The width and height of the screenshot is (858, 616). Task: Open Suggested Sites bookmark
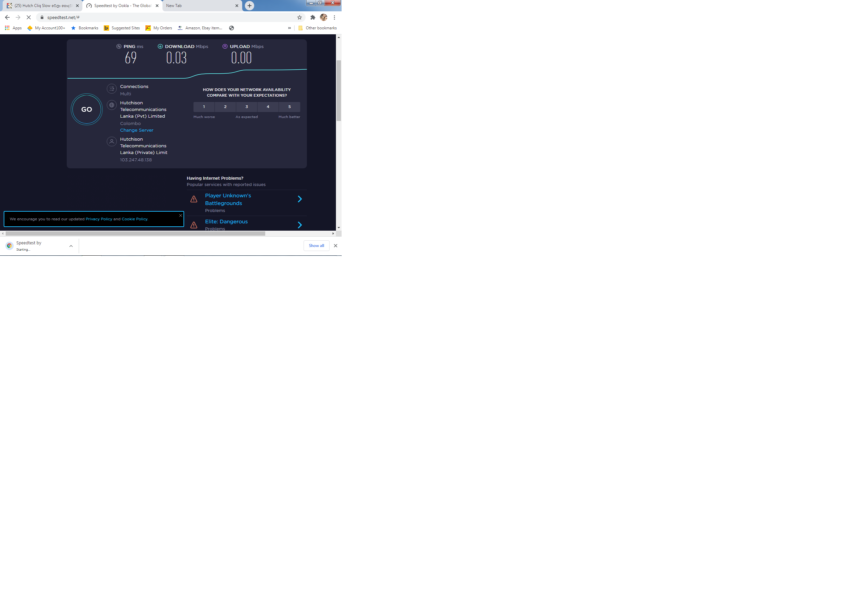[122, 28]
